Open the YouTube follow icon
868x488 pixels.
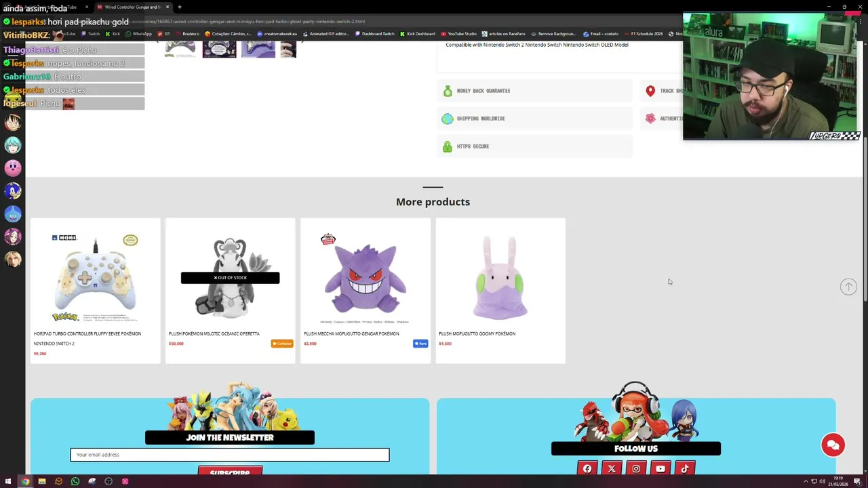click(660, 468)
